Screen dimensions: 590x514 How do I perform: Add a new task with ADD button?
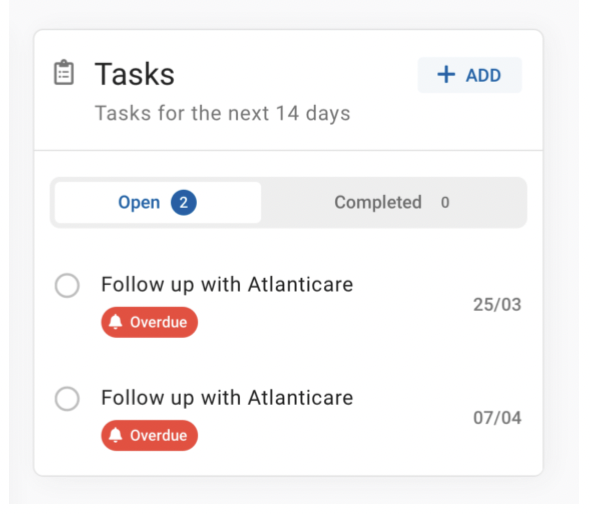pos(470,75)
